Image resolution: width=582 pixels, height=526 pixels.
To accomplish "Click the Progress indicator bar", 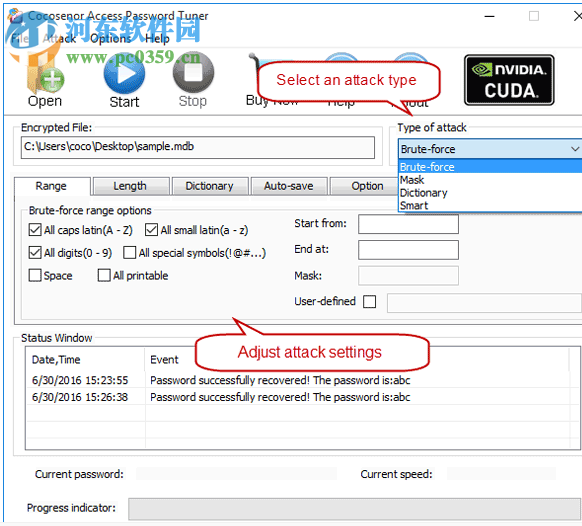I will click(x=354, y=509).
